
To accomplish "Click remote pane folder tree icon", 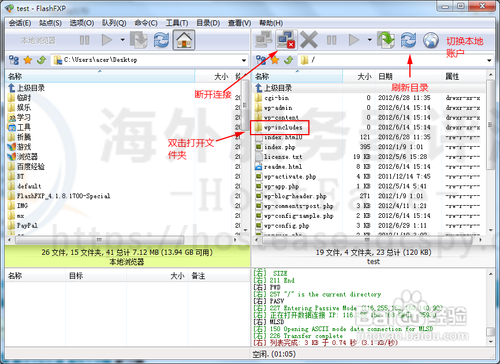I will click(x=261, y=60).
